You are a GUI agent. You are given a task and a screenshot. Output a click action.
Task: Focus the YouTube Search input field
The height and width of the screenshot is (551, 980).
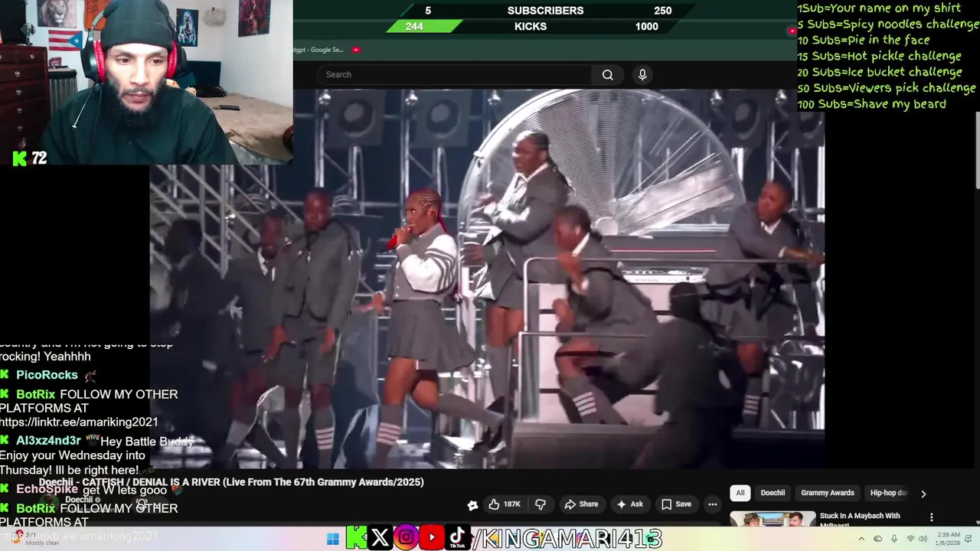coord(456,74)
